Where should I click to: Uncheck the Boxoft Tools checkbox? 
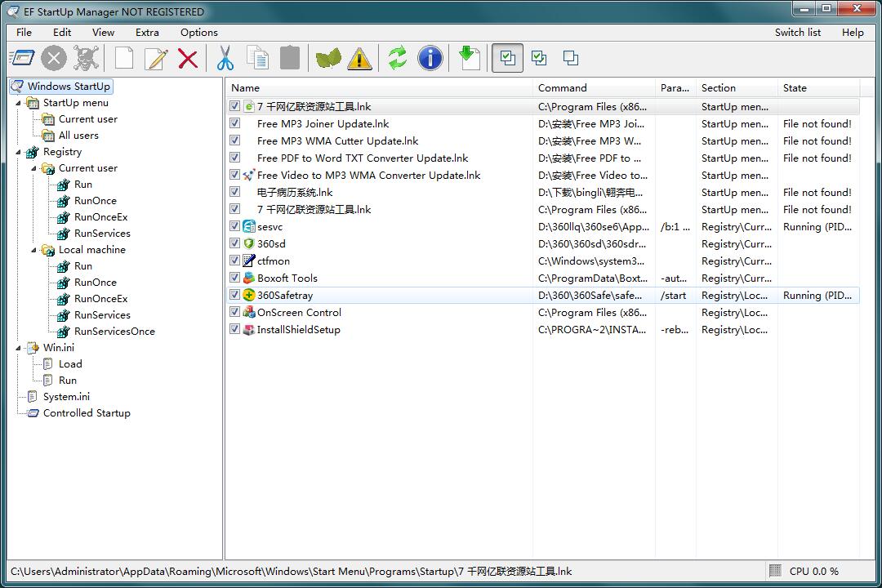coord(235,278)
